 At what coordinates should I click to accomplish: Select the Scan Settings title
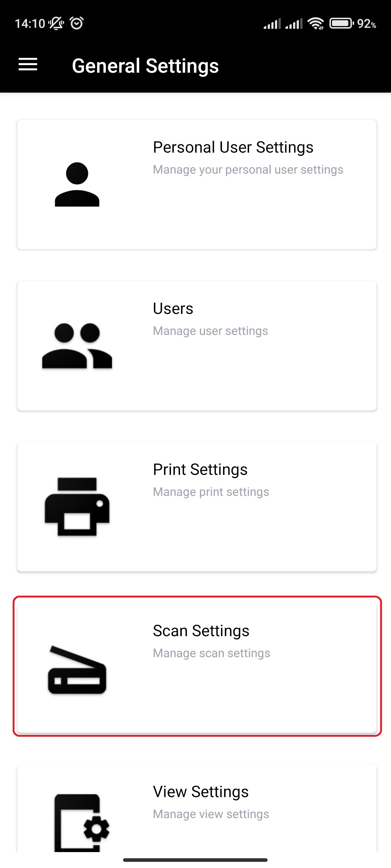201,631
